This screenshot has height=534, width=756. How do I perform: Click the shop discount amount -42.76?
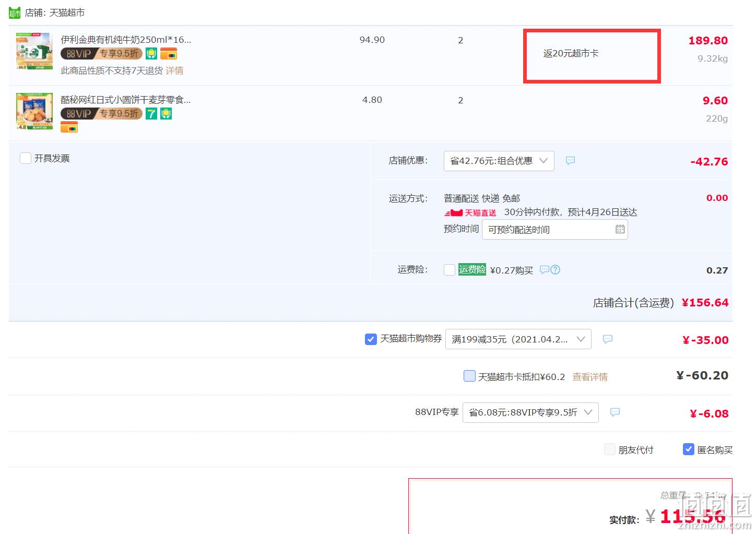pyautogui.click(x=709, y=162)
